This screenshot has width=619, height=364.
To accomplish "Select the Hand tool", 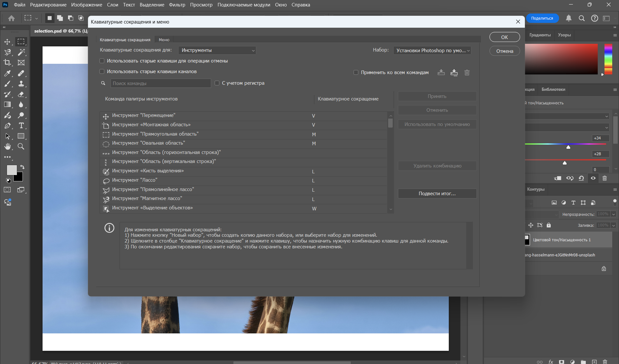I will click(x=7, y=147).
